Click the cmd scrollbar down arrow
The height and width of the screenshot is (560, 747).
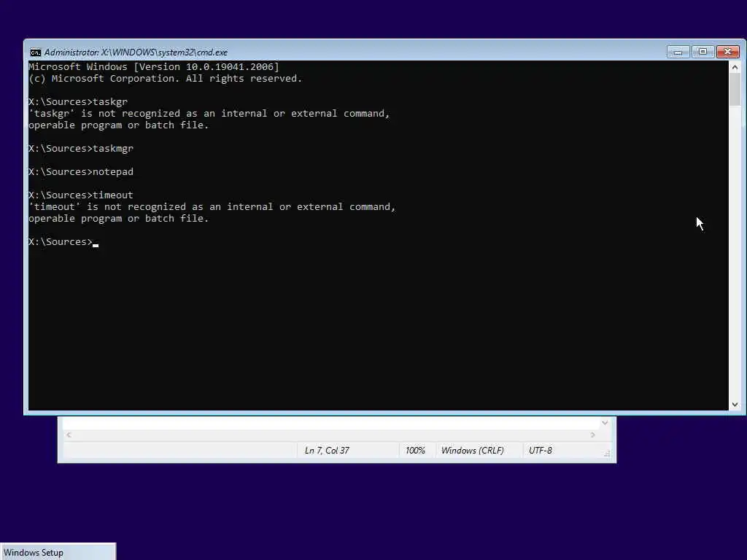tap(735, 404)
